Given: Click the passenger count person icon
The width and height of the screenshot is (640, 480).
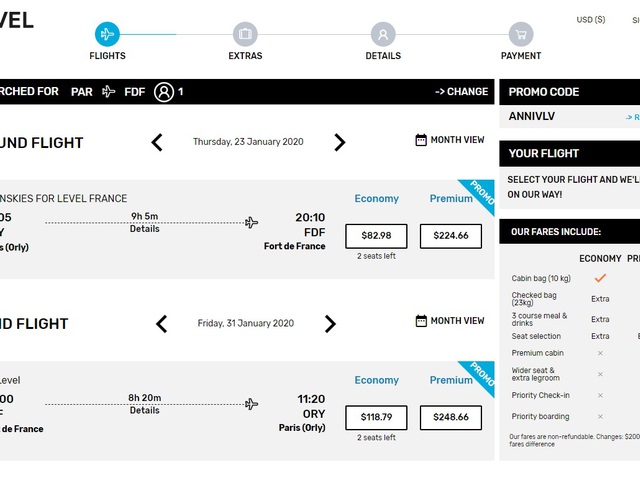Looking at the screenshot, I should 164,92.
